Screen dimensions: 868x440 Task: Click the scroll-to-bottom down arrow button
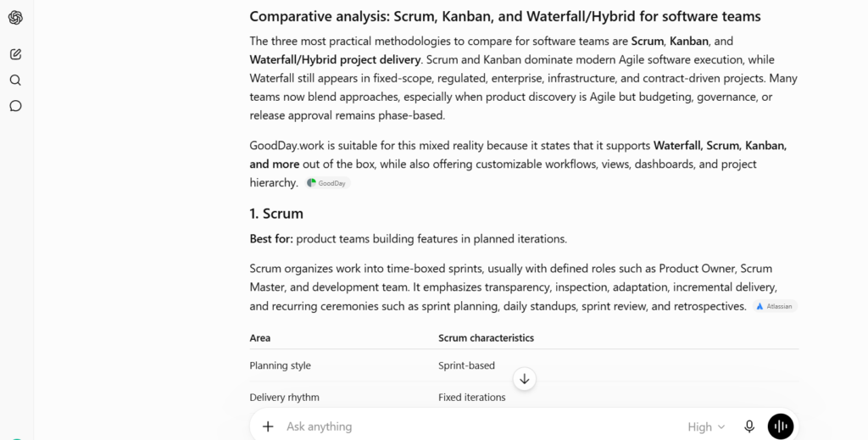pyautogui.click(x=524, y=379)
